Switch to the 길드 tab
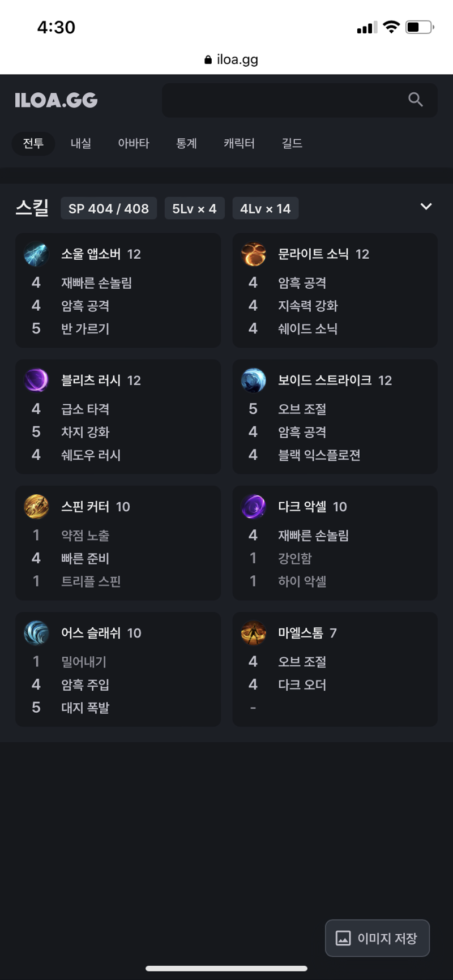The image size is (453, 980). (x=292, y=143)
